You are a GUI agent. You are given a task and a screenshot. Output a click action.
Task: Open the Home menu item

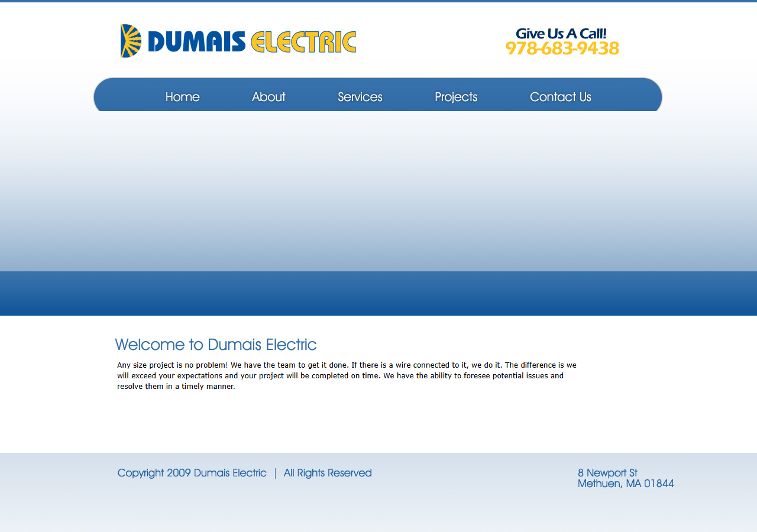coord(183,97)
